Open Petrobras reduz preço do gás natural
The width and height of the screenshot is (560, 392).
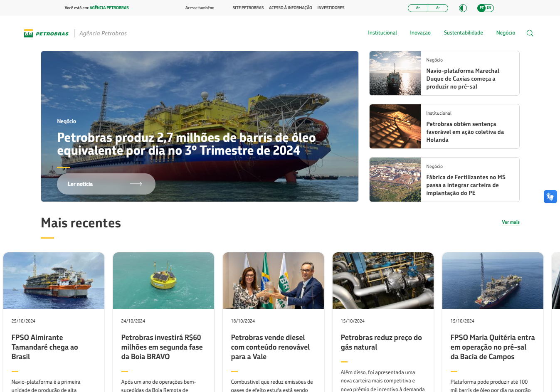click(381, 342)
